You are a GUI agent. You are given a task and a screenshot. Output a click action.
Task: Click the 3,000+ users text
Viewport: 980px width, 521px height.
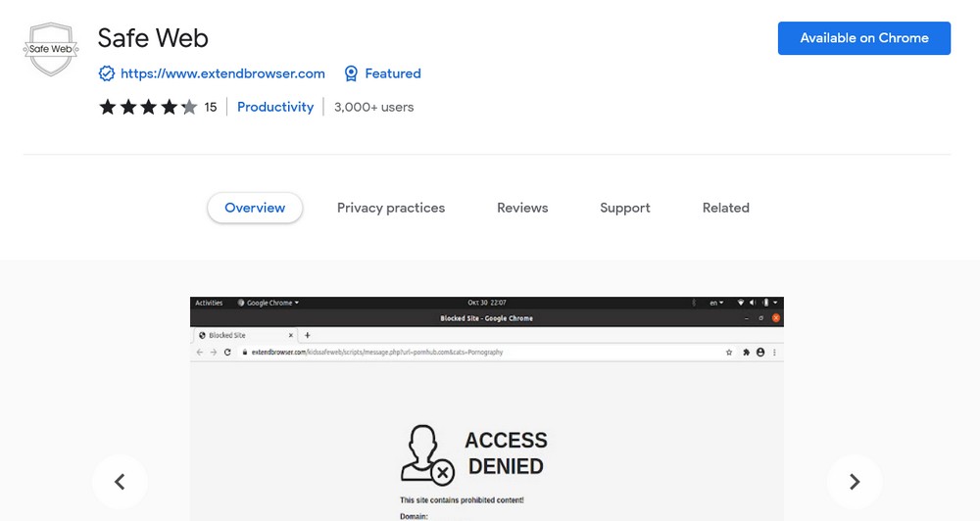[373, 107]
